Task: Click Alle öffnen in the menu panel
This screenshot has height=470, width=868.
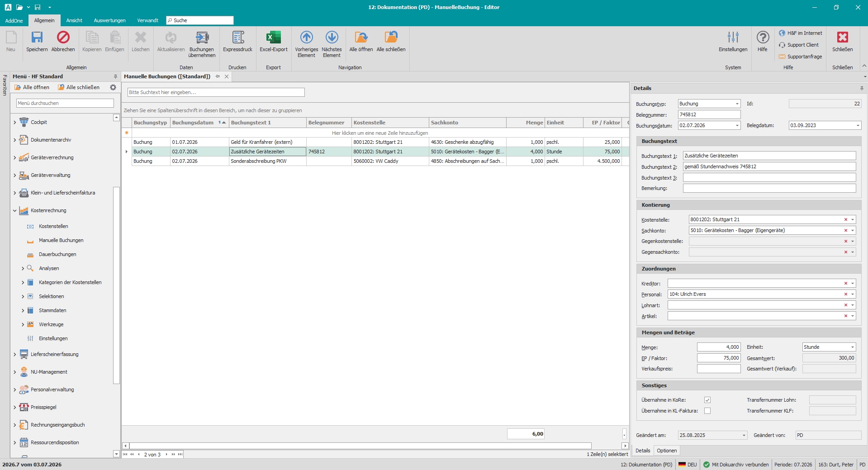Action: (32, 87)
